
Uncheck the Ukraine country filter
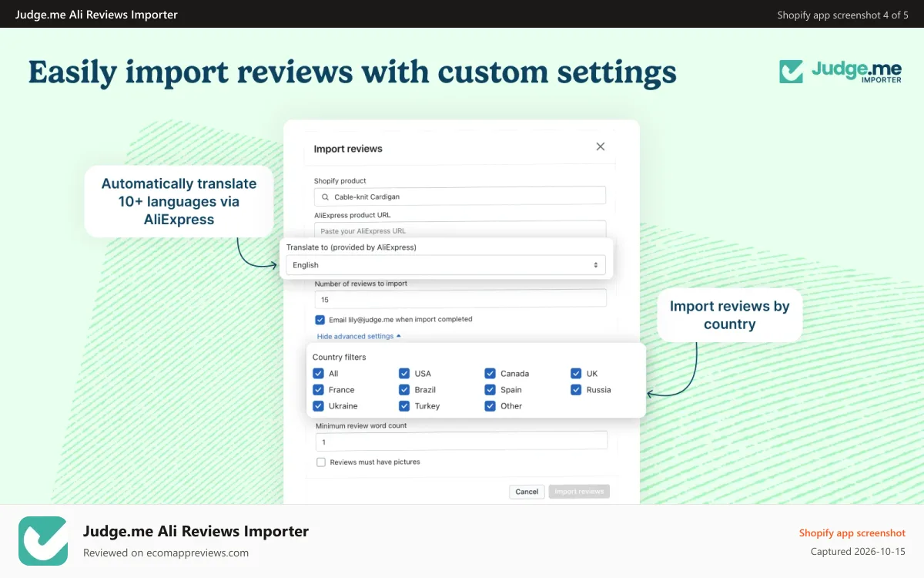click(318, 406)
